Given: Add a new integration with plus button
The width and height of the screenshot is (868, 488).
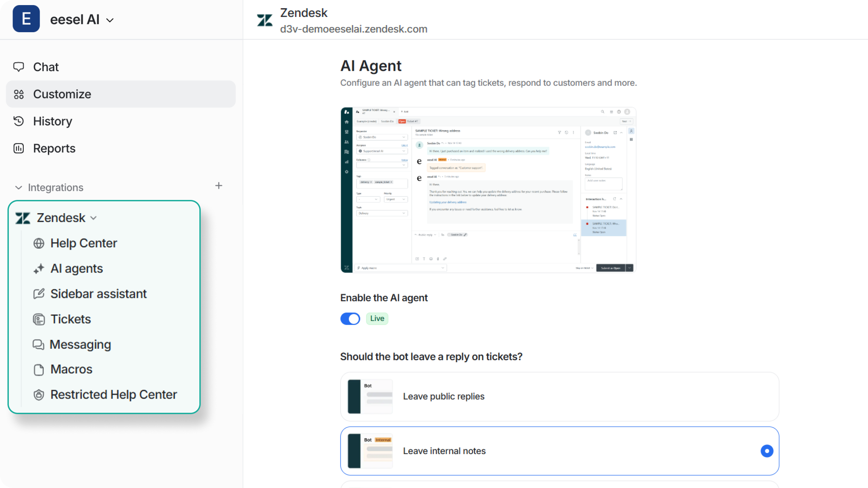Looking at the screenshot, I should [x=219, y=186].
